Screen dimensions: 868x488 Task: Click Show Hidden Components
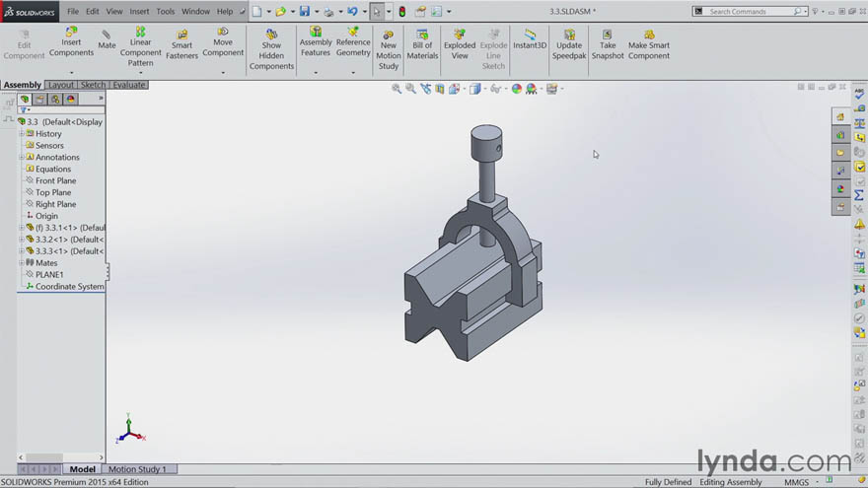click(x=271, y=50)
